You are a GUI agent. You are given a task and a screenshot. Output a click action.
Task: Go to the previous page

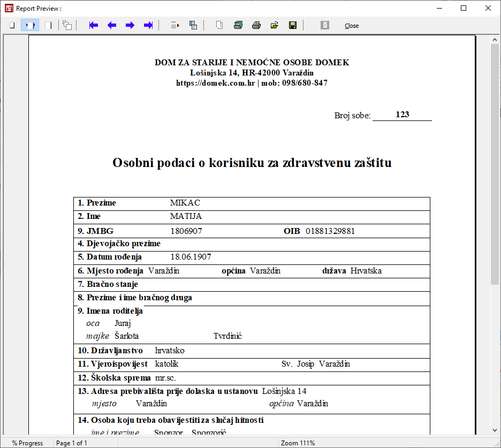tap(112, 25)
